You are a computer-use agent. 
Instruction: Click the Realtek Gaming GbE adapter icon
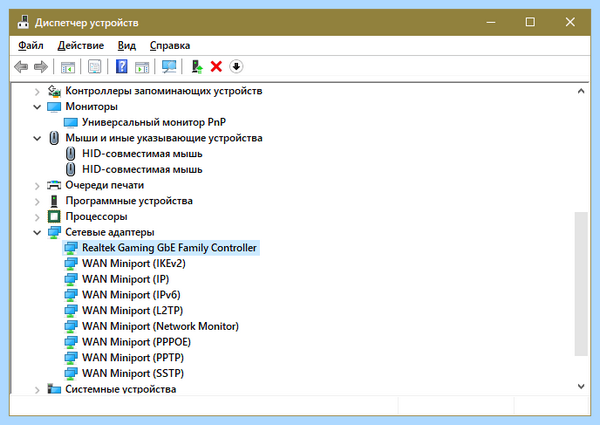[71, 248]
